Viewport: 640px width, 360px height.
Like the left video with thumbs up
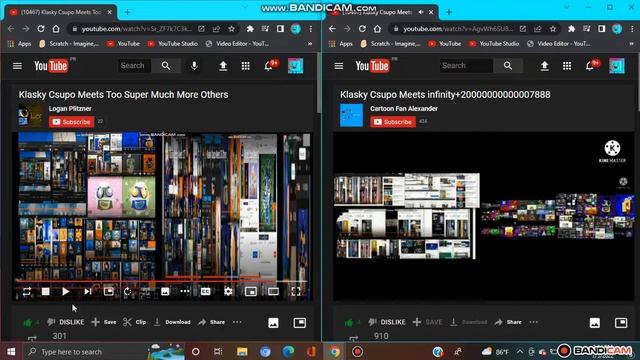point(28,322)
